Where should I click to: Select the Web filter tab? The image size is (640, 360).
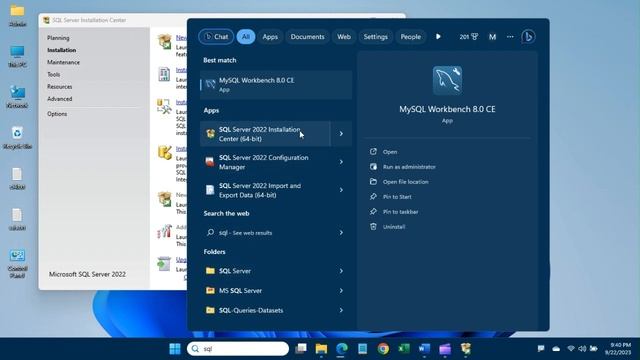pos(344,37)
